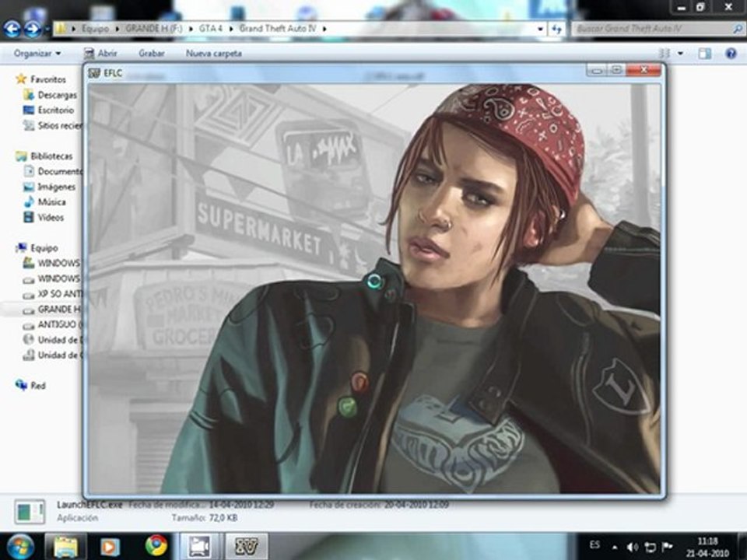
Task: Toggle the preview pane icon in toolbar
Action: pos(704,54)
